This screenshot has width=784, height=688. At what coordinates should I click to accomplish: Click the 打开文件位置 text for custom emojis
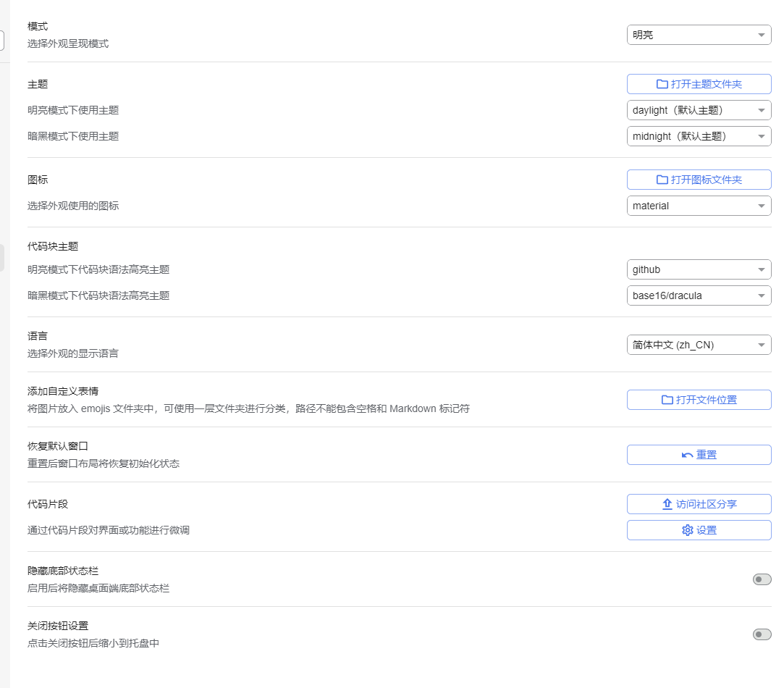(707, 400)
